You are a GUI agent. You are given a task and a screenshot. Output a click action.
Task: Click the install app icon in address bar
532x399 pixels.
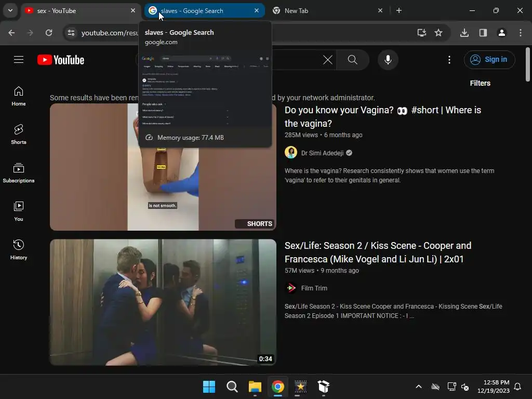click(x=421, y=33)
